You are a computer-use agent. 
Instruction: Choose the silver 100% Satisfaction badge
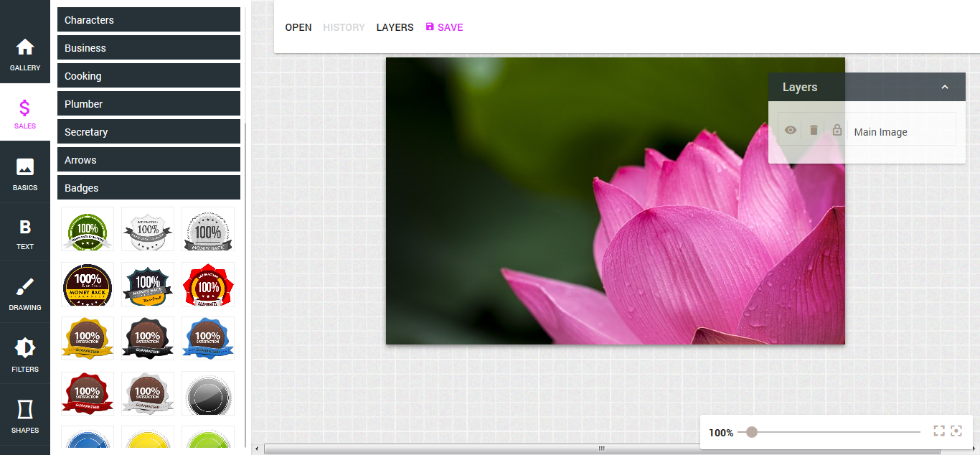click(148, 393)
